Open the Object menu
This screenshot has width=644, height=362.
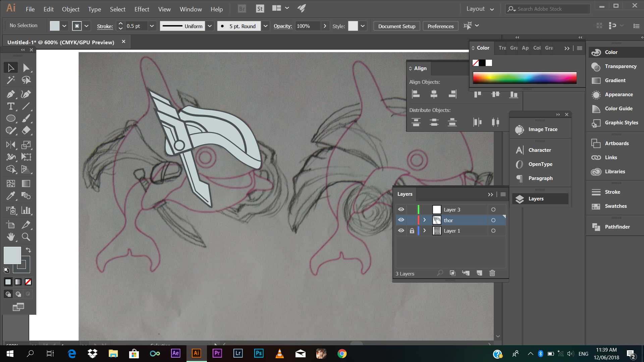(x=70, y=9)
